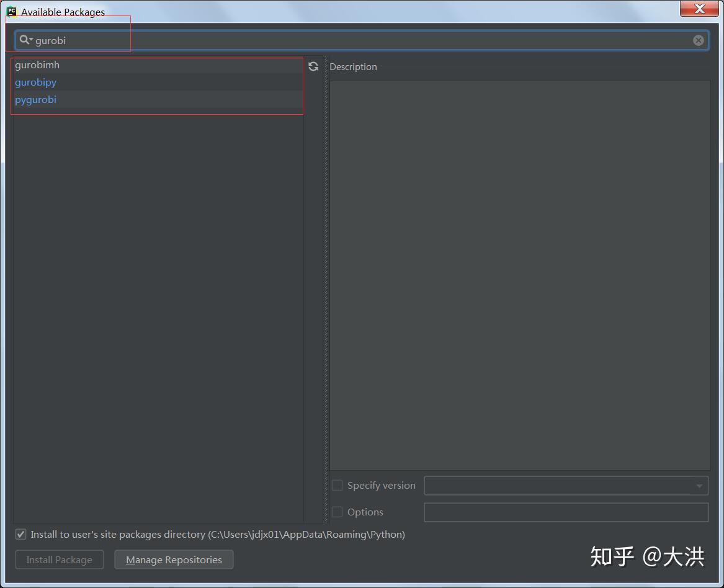Enable the Specify version checkbox
The image size is (724, 588).
click(337, 486)
